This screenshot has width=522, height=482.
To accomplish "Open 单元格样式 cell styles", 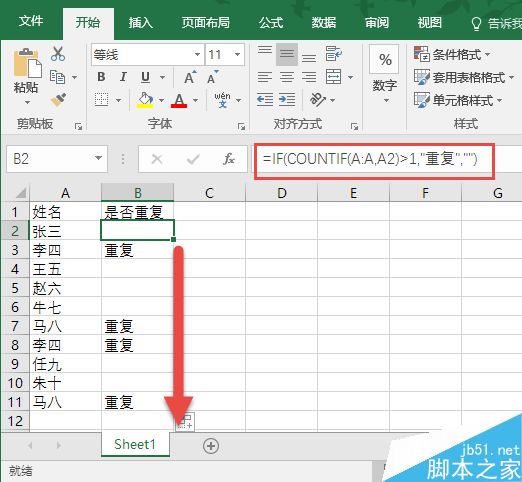I will (x=458, y=100).
